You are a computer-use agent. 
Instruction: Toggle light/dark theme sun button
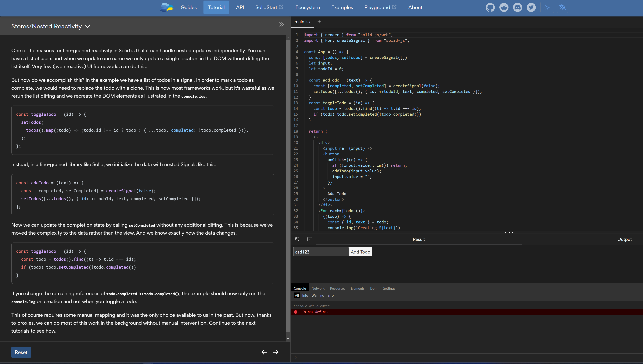(547, 8)
